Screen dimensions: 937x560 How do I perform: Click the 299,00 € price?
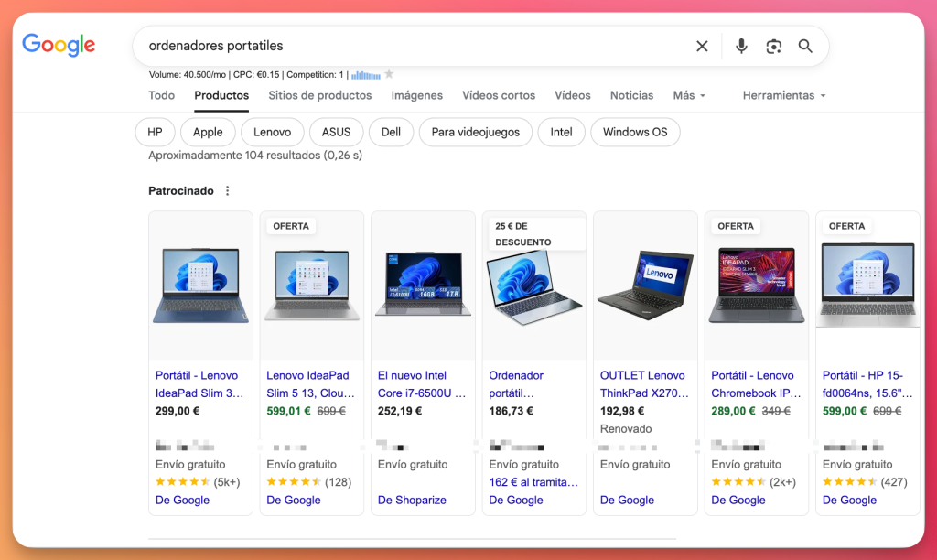(x=178, y=411)
